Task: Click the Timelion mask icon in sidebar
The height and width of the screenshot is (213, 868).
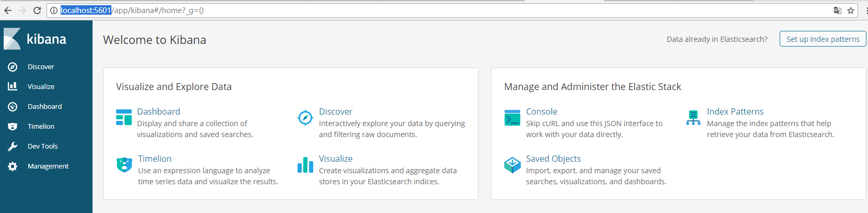Action: 13,127
